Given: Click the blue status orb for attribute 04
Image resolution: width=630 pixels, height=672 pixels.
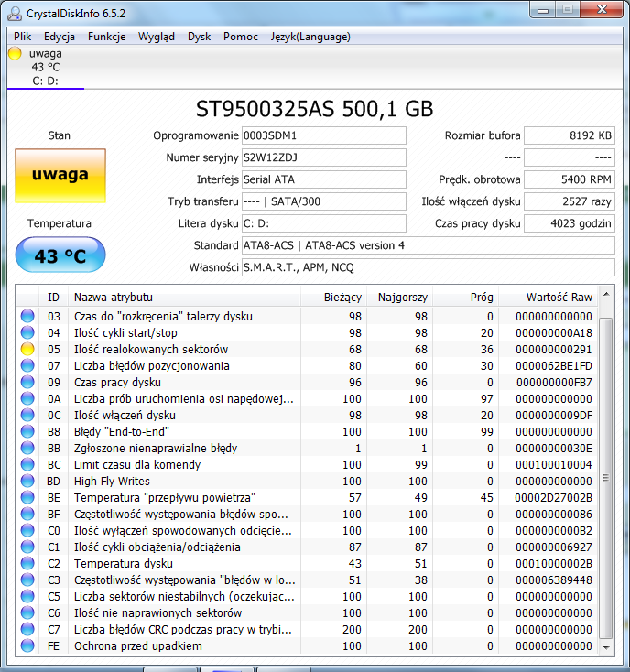Looking at the screenshot, I should [27, 332].
